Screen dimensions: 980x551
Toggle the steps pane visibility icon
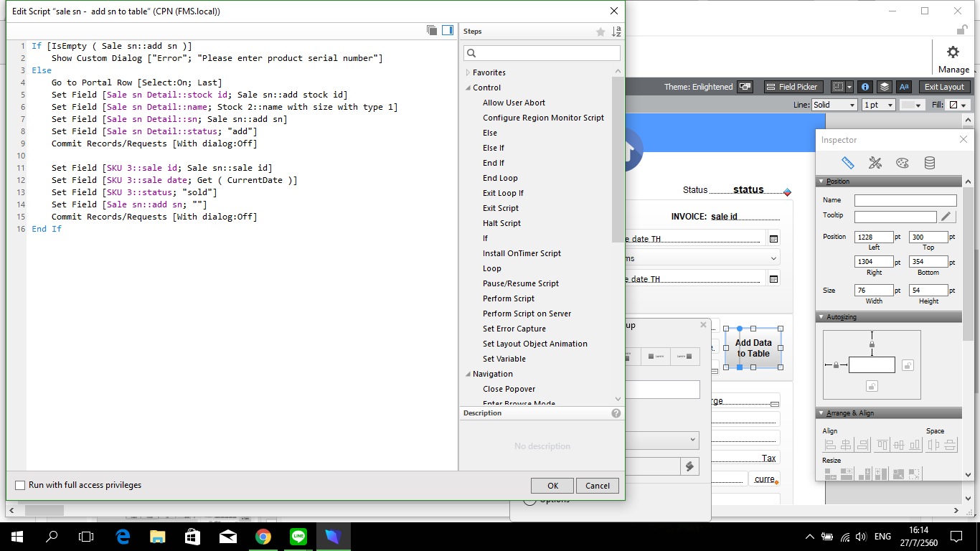(x=448, y=30)
